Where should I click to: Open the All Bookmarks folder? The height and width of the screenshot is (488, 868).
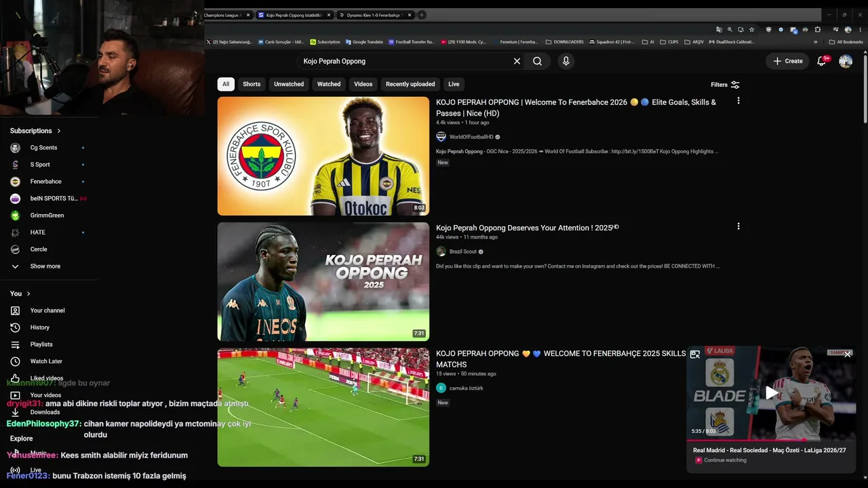pyautogui.click(x=846, y=42)
